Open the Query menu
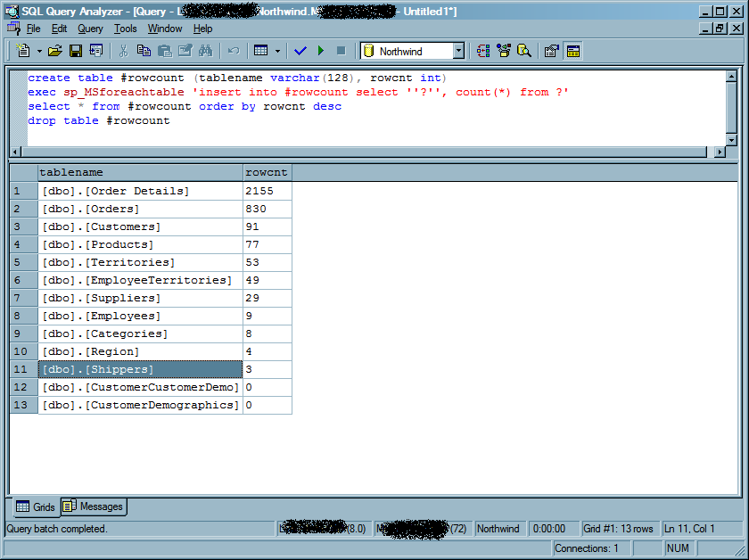This screenshot has width=749, height=560. 90,29
